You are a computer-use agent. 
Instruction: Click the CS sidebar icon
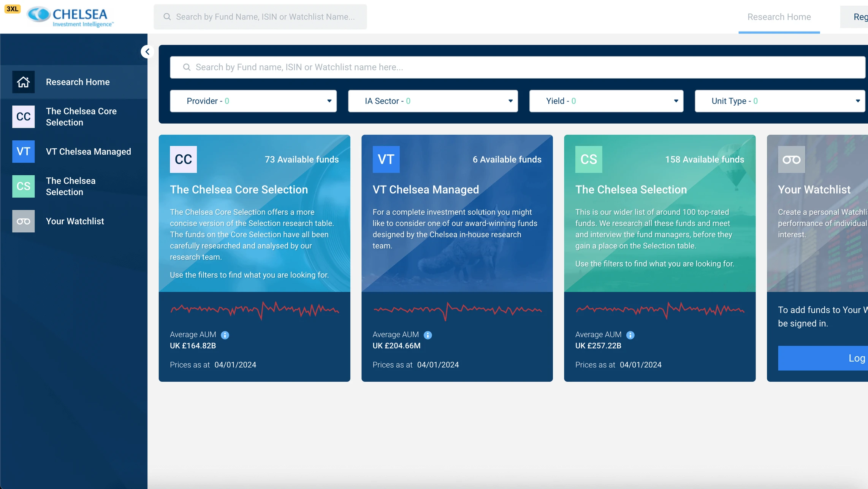tap(23, 186)
